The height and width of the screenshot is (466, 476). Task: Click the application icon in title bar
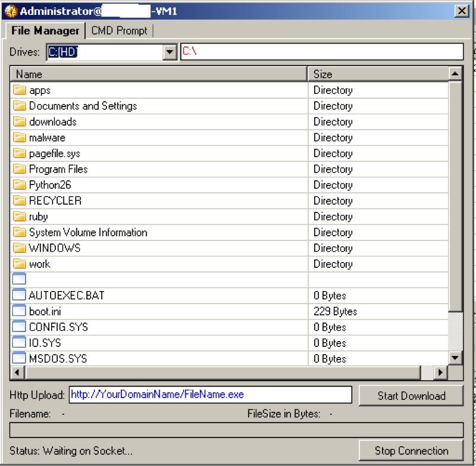(11, 11)
